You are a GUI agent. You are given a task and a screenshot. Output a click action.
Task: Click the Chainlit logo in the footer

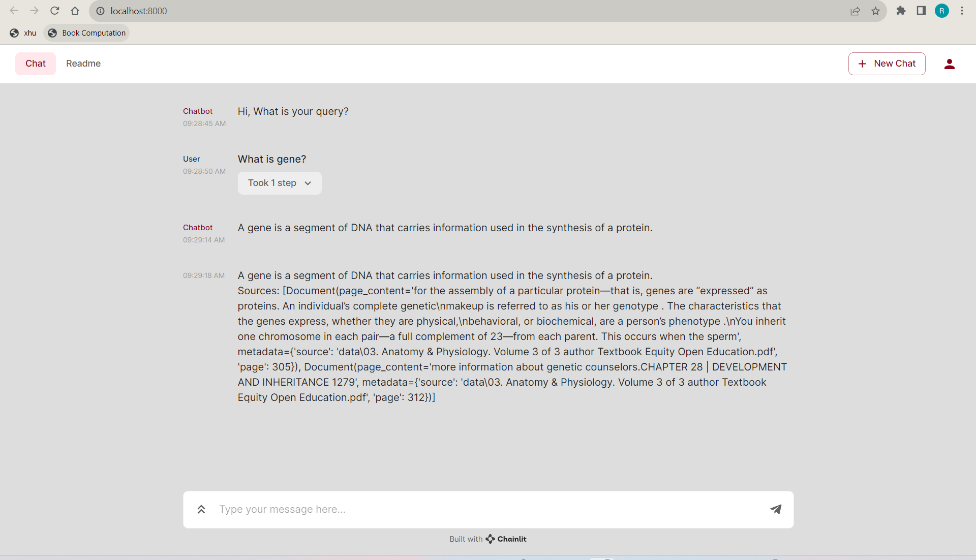pos(490,539)
